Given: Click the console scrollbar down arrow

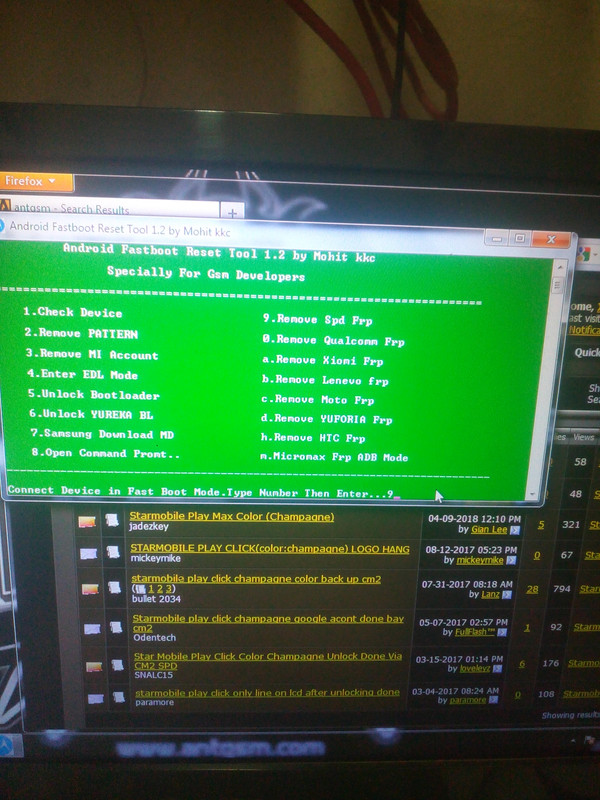Looking at the screenshot, I should [532, 494].
